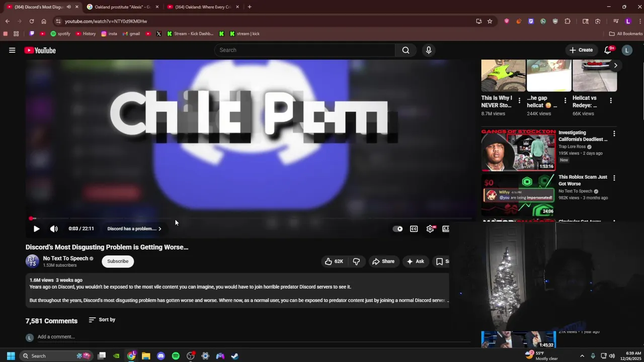
Task: Open No Text To Speech channel avatar
Action: coord(32,261)
